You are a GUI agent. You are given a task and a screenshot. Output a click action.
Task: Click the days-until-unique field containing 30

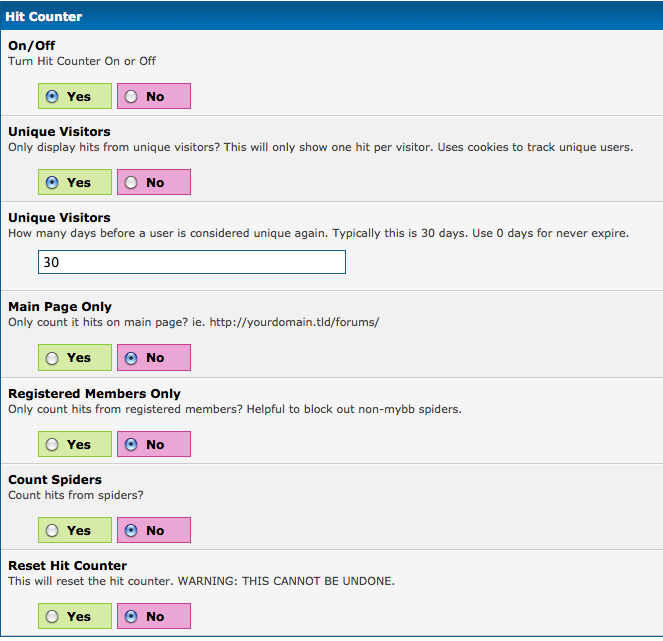[191, 262]
